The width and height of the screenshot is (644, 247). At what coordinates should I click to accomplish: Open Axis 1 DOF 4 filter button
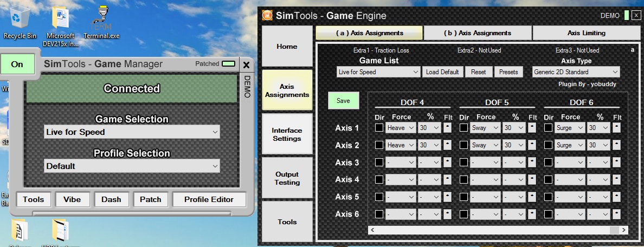click(448, 128)
